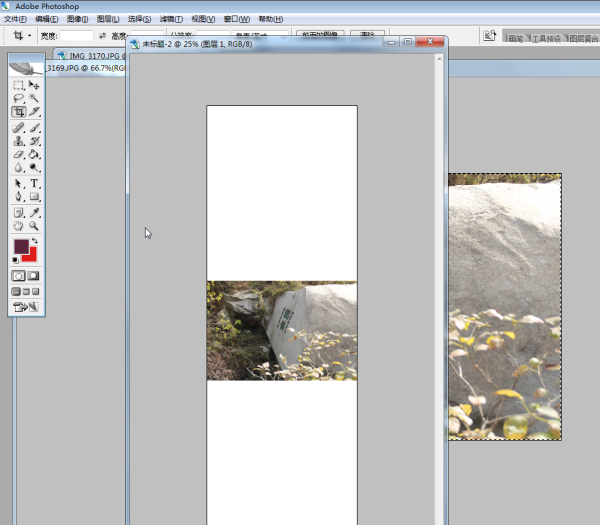
Task: Open the 帮助(H) menu
Action: click(x=271, y=19)
